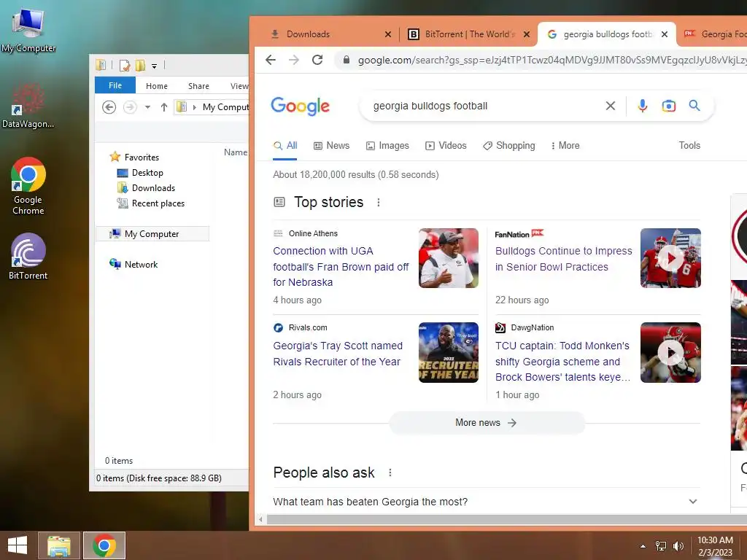Click the Windows Start button
747x560 pixels.
pos(18,545)
